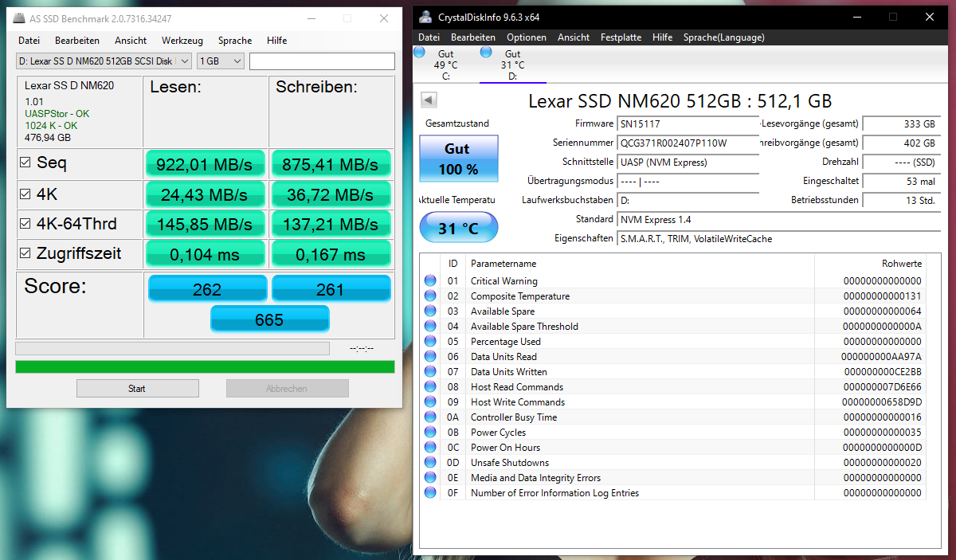Click blue orb beside Data Units Read
This screenshot has height=560, width=956.
(430, 356)
